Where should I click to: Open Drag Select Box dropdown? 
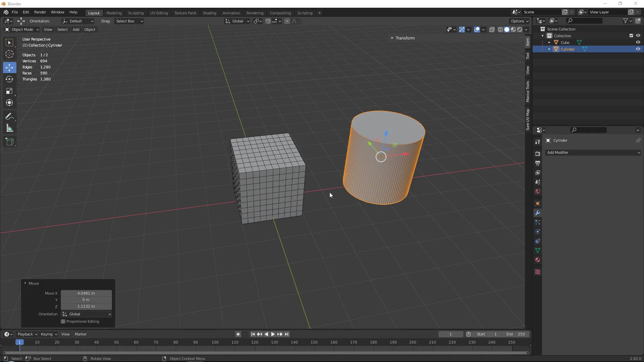click(x=129, y=21)
